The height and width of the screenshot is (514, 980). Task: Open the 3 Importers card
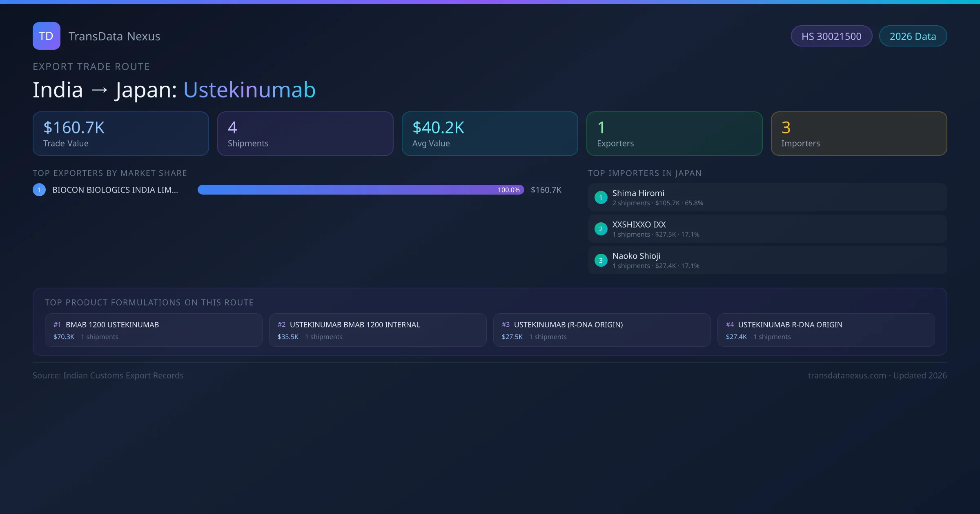click(859, 134)
